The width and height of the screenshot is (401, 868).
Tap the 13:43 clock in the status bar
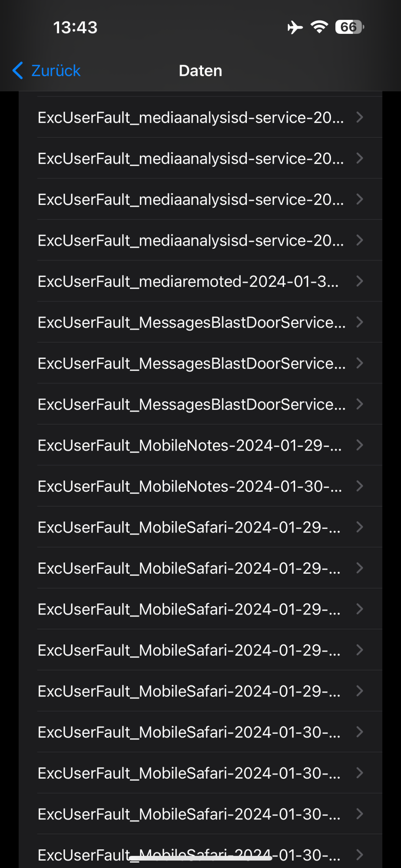coord(75,27)
